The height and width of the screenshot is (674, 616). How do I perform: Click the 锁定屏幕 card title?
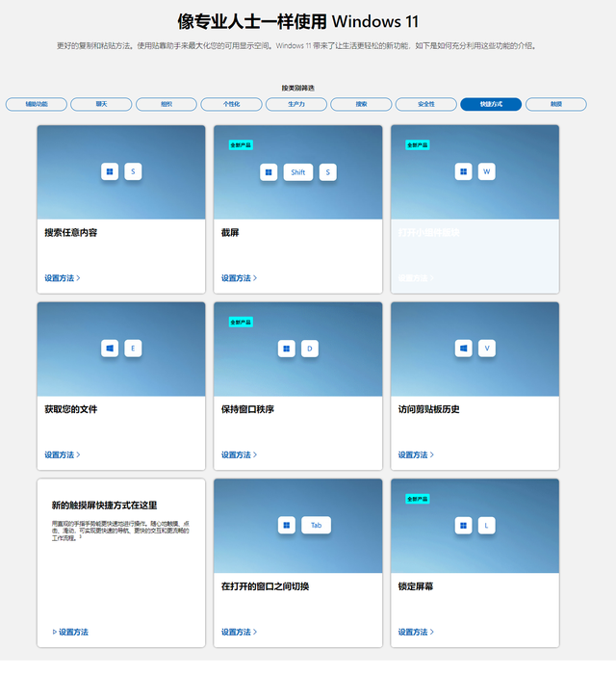(x=416, y=586)
